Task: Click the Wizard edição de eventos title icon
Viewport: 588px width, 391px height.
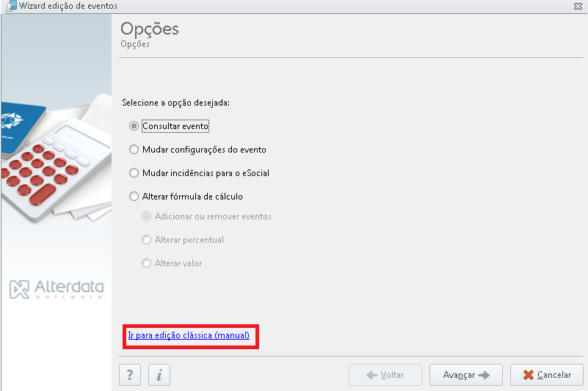Action: click(x=12, y=6)
